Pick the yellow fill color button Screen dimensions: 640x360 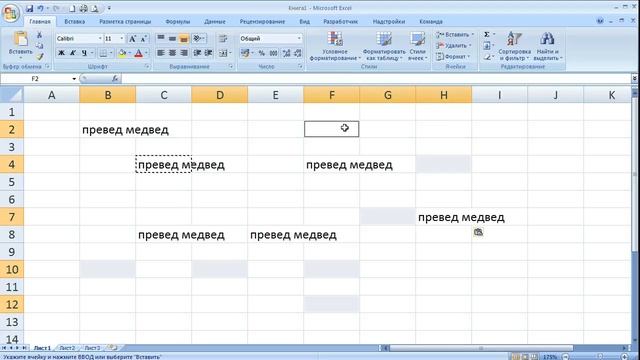(122, 53)
